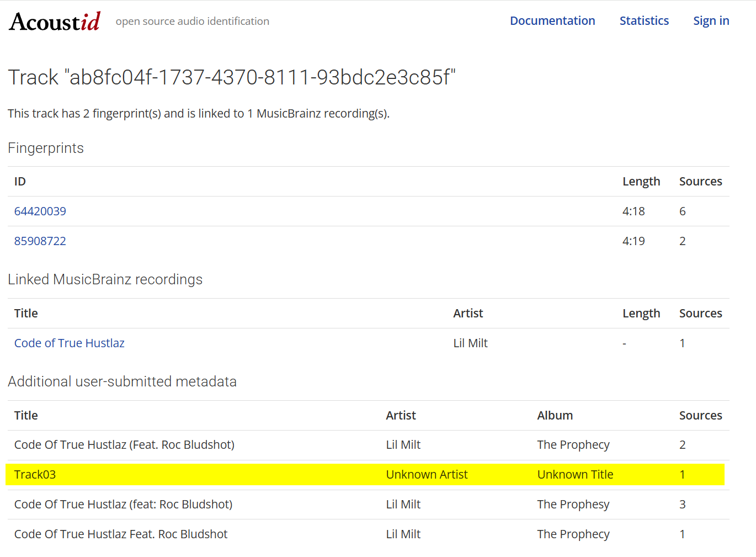
Task: Open fingerprint ID 85908722
Action: tap(40, 241)
